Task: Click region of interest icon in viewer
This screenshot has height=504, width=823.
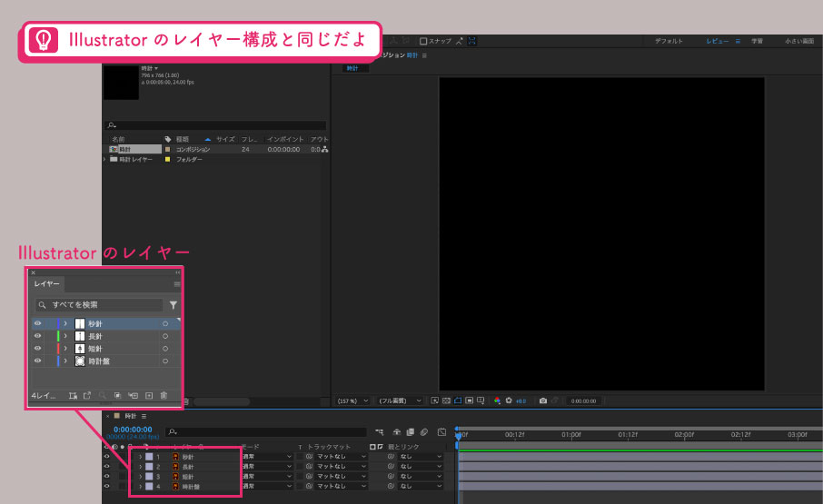Action: [470, 400]
